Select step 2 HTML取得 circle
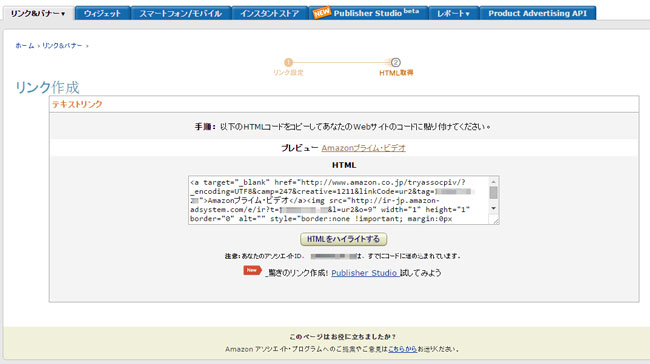This screenshot has width=650, height=364. tap(395, 62)
